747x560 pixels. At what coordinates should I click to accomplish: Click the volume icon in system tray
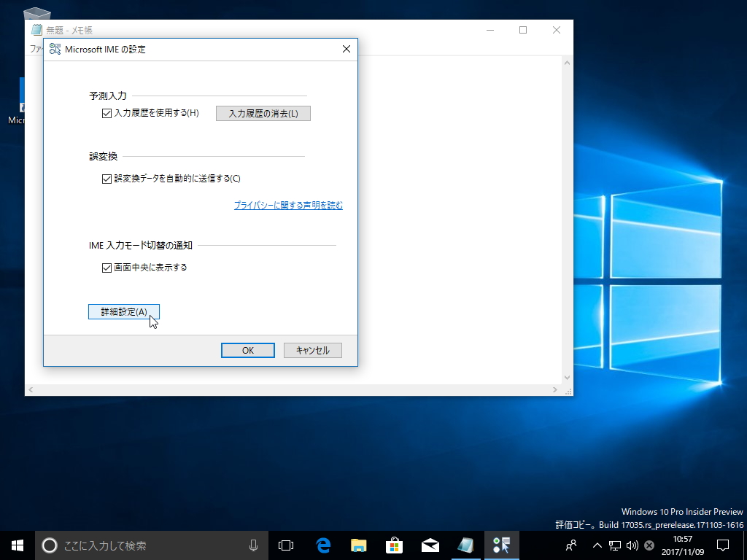(630, 545)
